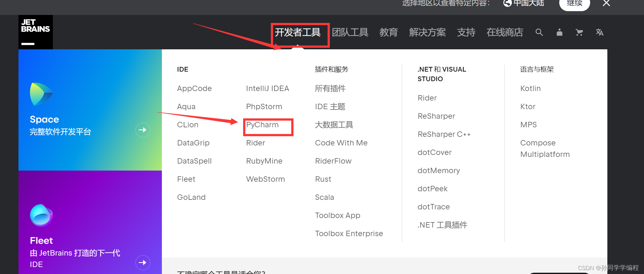Select the PhpStorm link
644x274 pixels.
pos(264,107)
